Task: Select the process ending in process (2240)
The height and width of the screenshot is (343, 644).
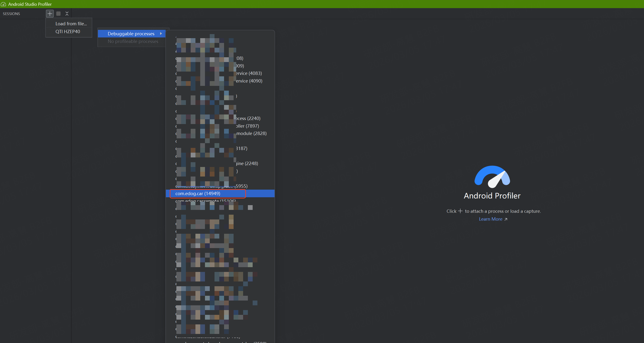Action: tap(220, 118)
